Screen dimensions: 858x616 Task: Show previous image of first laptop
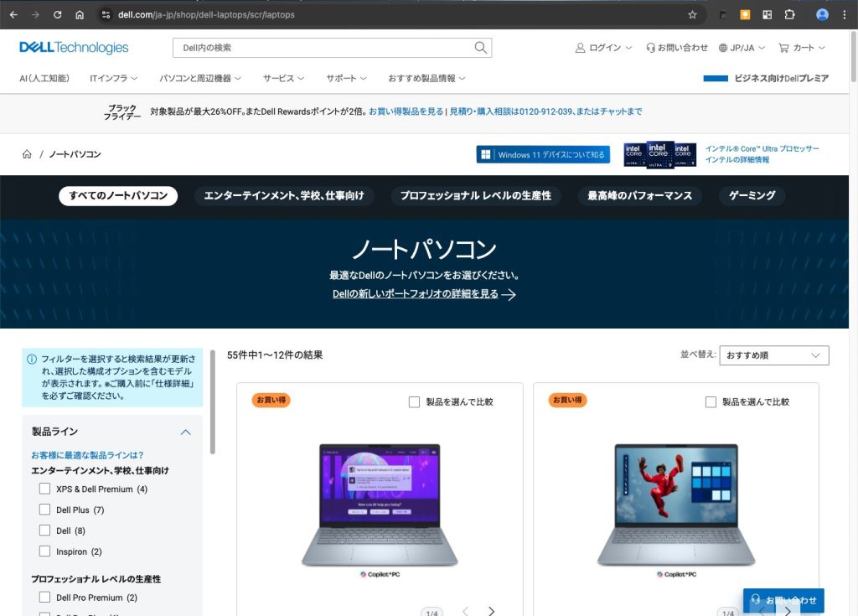point(465,610)
